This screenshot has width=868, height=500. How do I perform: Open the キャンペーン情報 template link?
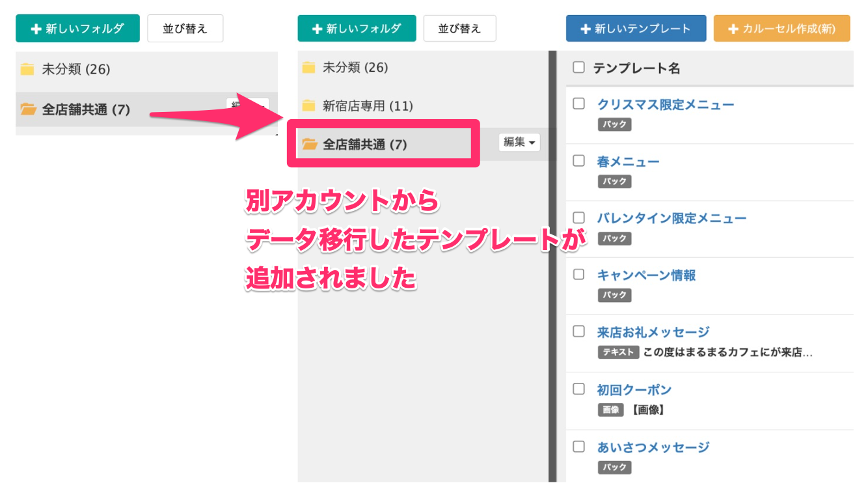(x=646, y=275)
